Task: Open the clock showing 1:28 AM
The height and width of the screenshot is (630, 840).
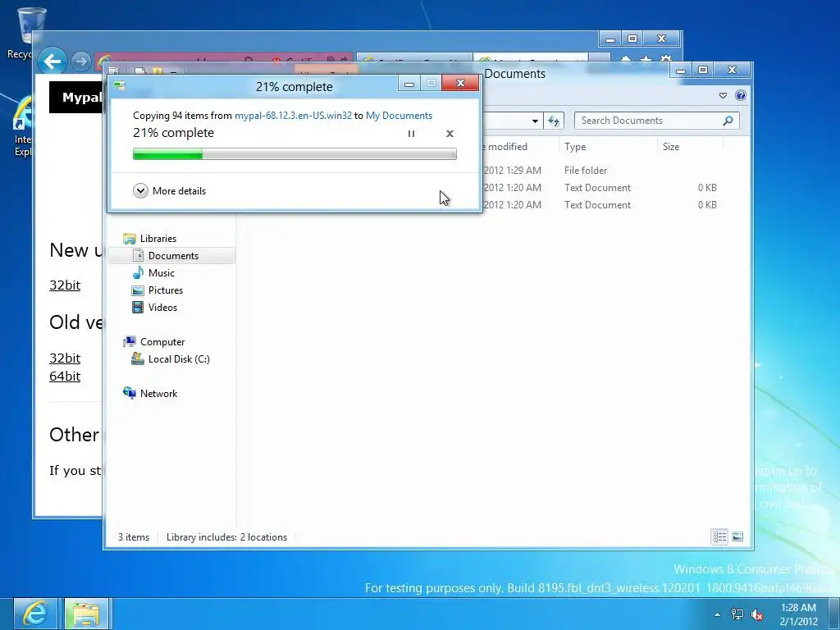Action: [798, 614]
